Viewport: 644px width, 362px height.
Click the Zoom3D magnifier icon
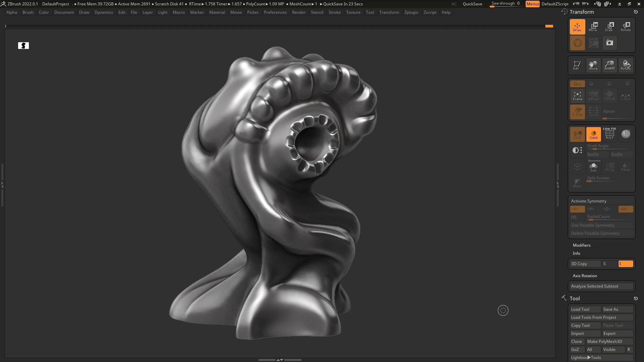[609, 65]
